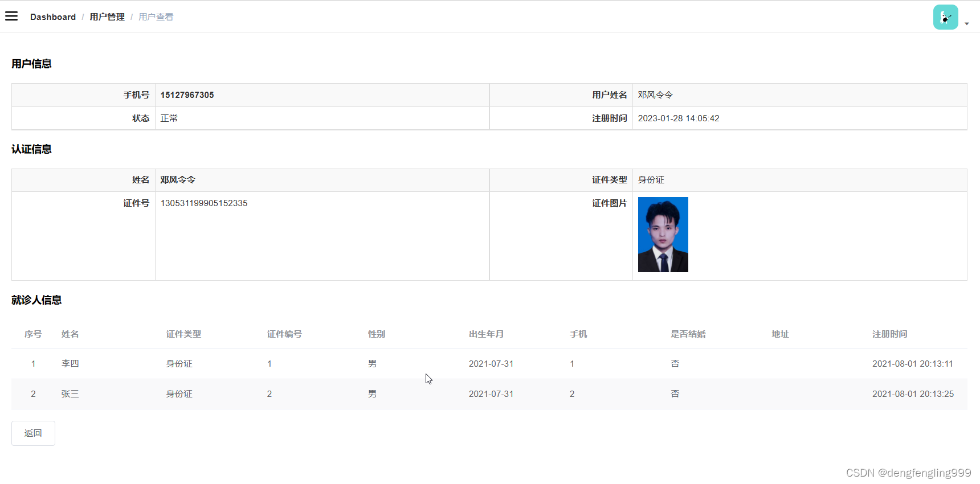The height and width of the screenshot is (484, 980).
Task: Open 用户管理 breadcrumb link
Action: (x=107, y=17)
